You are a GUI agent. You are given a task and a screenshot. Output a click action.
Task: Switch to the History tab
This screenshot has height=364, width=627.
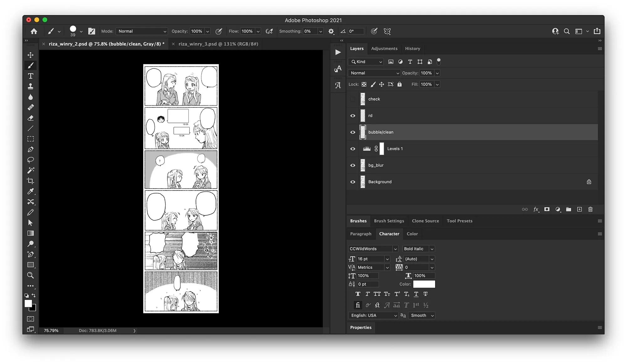coord(412,49)
